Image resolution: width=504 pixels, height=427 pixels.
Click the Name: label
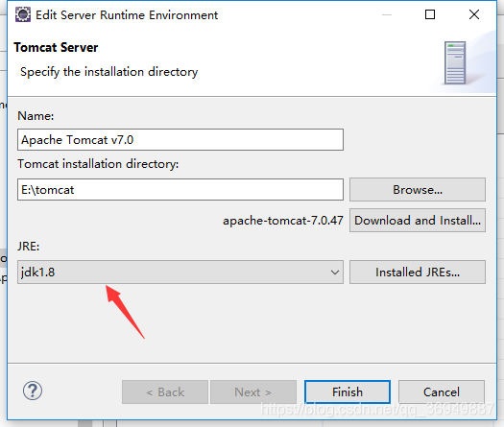pos(36,116)
